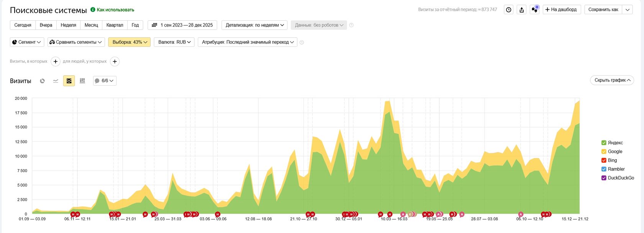Select the Месяц period tab
The image size is (644, 233).
tap(91, 25)
